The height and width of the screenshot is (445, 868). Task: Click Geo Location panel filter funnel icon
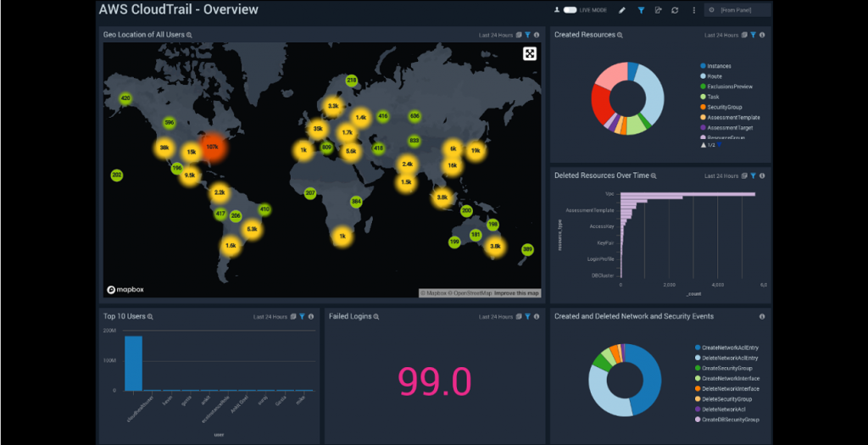click(x=527, y=35)
